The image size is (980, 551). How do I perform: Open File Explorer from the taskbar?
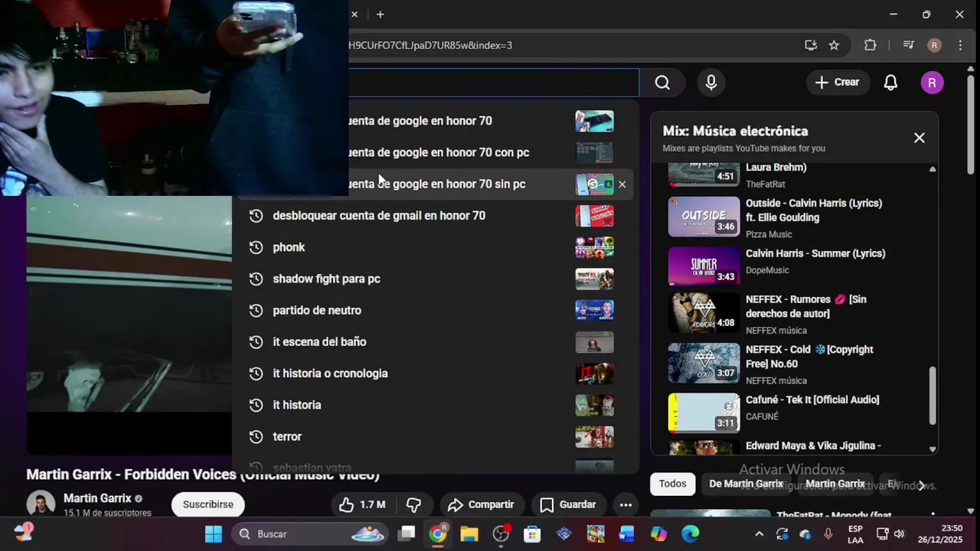click(x=469, y=533)
